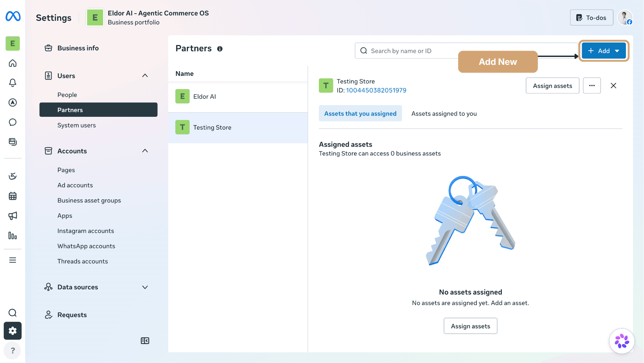The width and height of the screenshot is (644, 363).
Task: Click the Partners info icon
Action: tap(220, 49)
